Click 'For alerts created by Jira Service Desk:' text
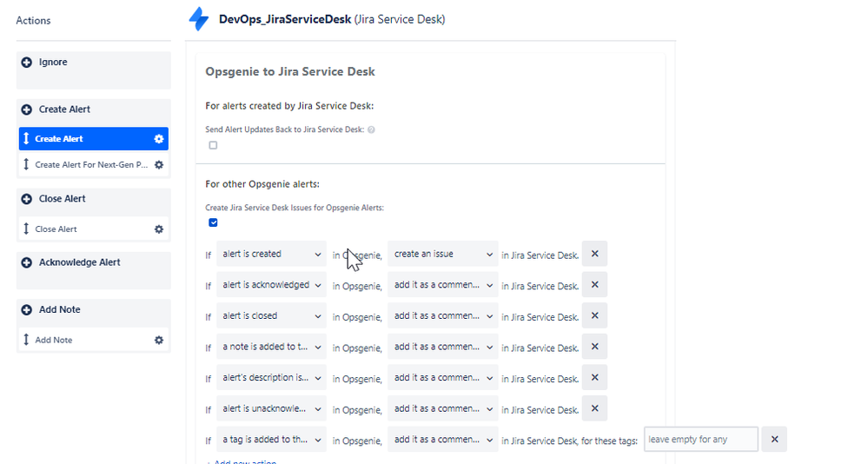Viewport: 868px width, 464px height. click(x=289, y=106)
